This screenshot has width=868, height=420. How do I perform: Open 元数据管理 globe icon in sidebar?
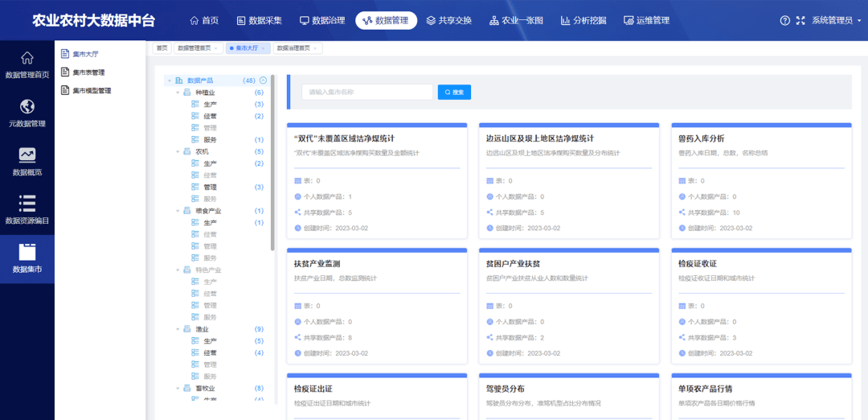click(x=27, y=106)
